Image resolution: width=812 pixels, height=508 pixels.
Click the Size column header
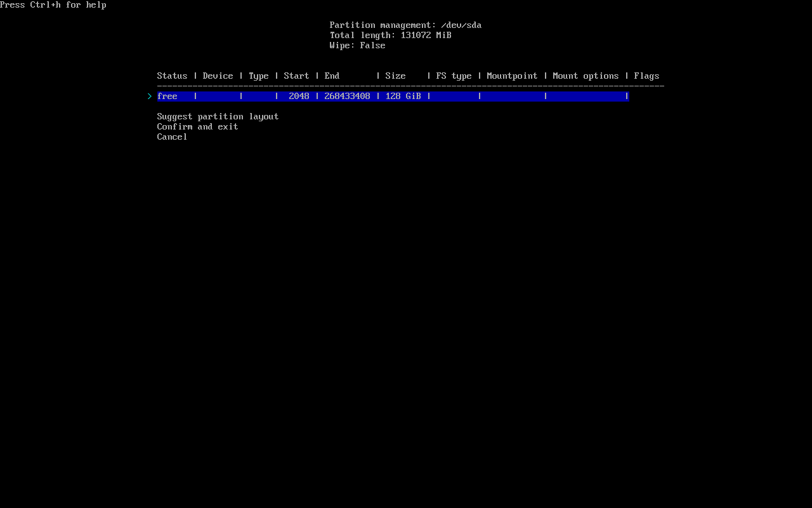pyautogui.click(x=395, y=76)
